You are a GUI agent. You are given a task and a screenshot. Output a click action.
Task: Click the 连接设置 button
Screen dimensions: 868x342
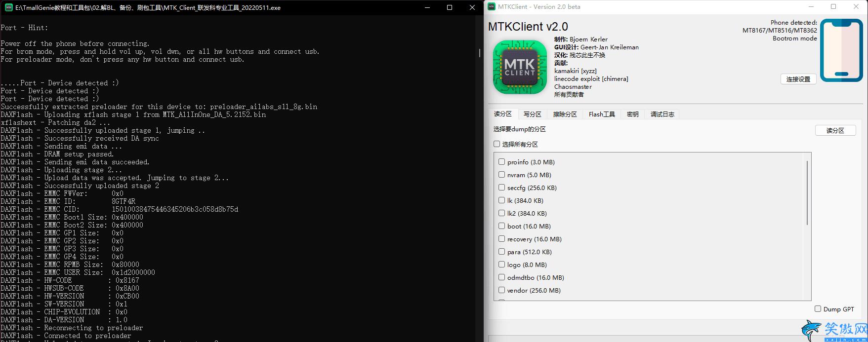point(798,79)
